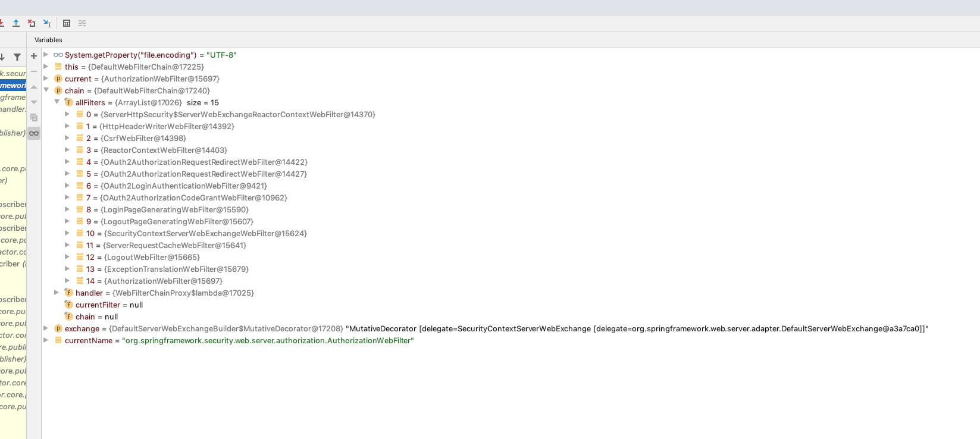The image size is (980, 439).
Task: Expand element 6 OAuth2LoginAuthenticationWebFilter
Action: tap(67, 185)
